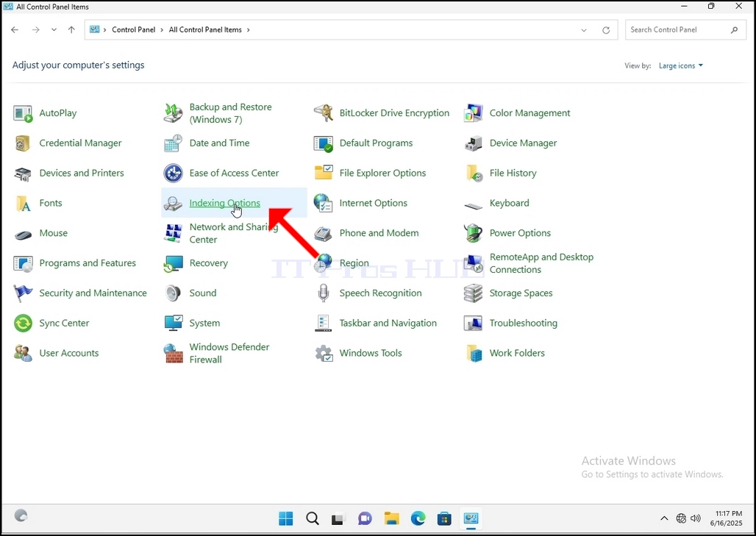The image size is (756, 536).
Task: Refresh the Control Panel view
Action: pyautogui.click(x=606, y=30)
